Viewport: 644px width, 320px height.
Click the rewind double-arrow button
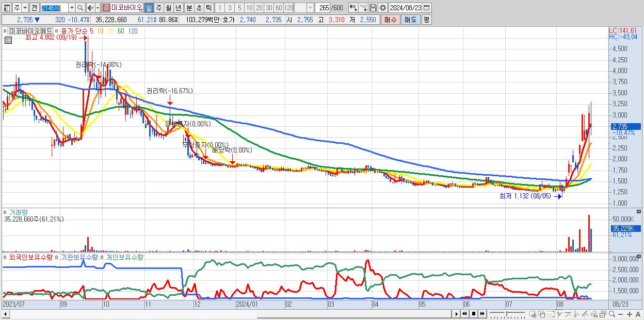[464, 314]
